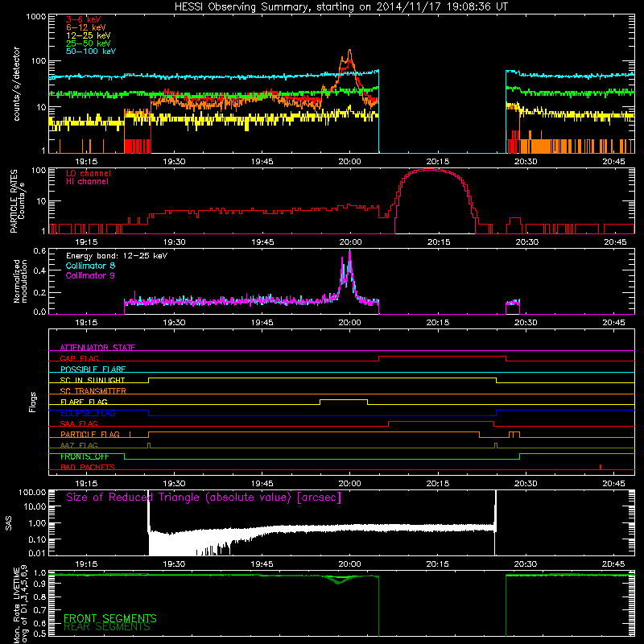Click the PARTICLE FLAG label
Viewport: 644px width, 644px height.
(x=90, y=434)
